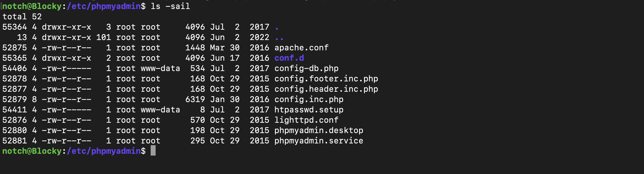Click the phpmyadmin.service filename

(319, 141)
